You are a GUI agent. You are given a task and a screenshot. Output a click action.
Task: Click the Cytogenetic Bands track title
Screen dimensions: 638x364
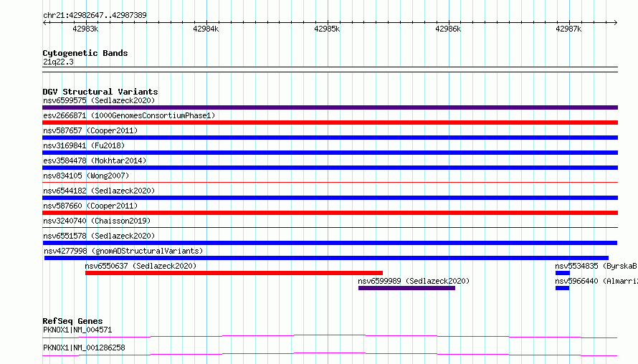[x=85, y=53]
